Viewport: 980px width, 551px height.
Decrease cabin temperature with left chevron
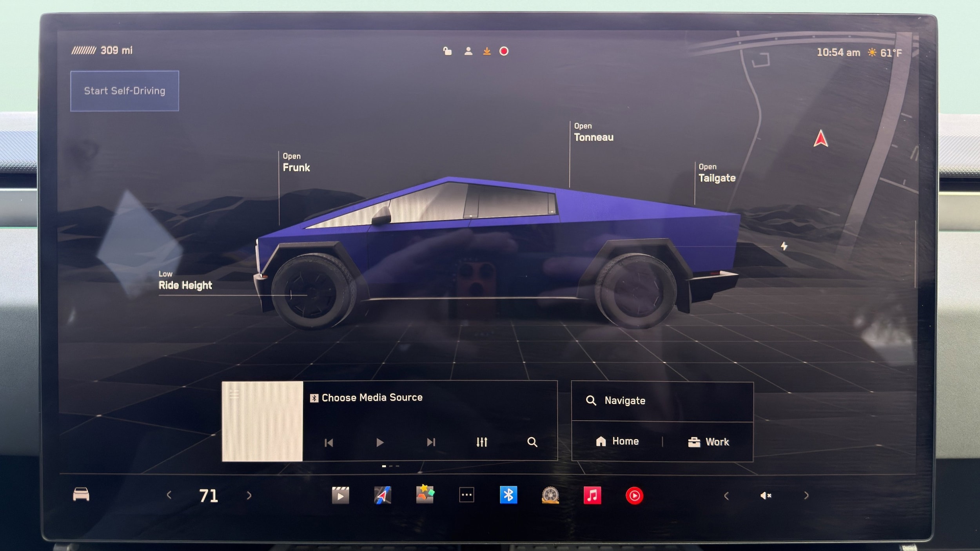[169, 495]
